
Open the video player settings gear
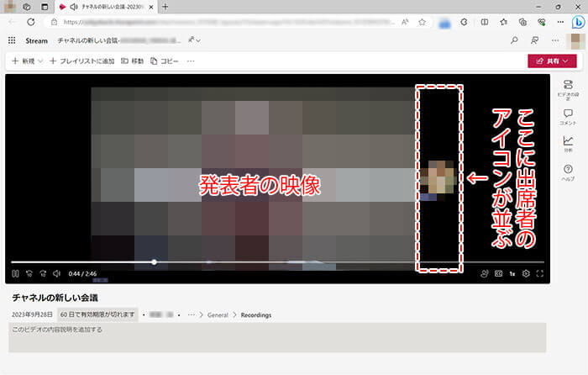tap(526, 273)
